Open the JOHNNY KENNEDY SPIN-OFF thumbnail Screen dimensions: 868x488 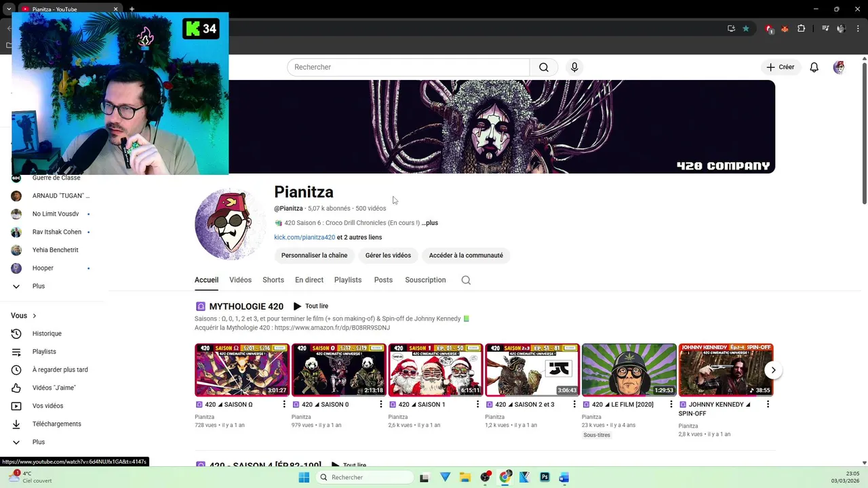[x=726, y=370]
